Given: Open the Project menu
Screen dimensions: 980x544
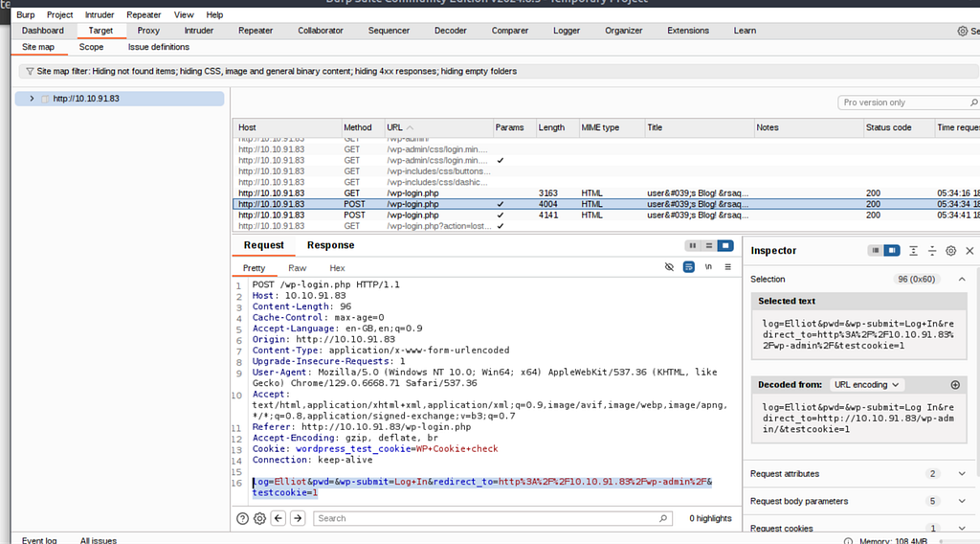Looking at the screenshot, I should (60, 15).
